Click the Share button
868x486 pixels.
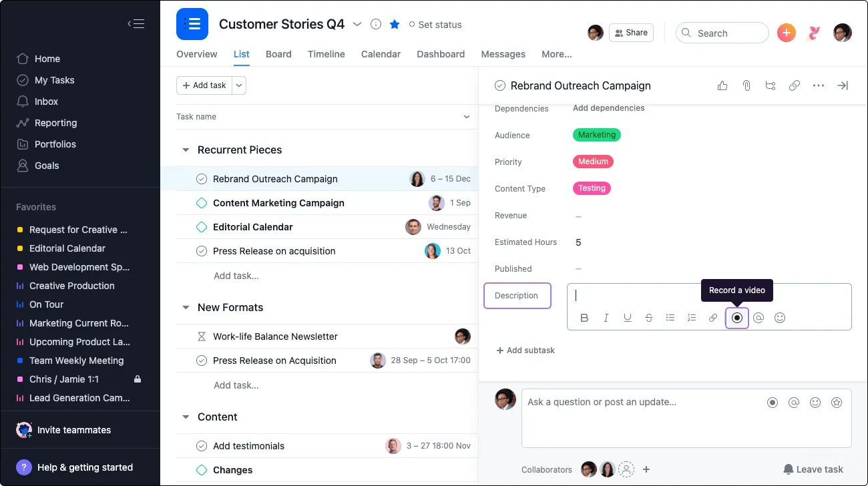click(x=631, y=33)
